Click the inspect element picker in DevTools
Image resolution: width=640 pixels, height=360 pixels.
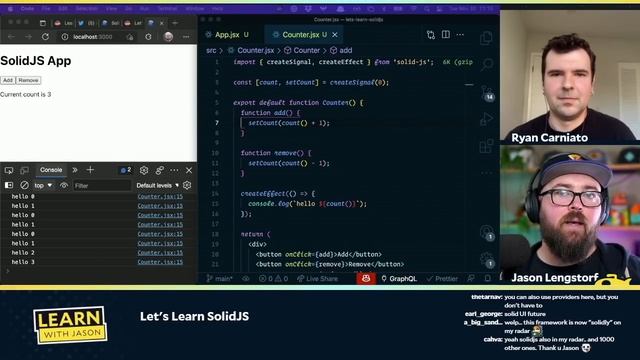click(x=9, y=170)
